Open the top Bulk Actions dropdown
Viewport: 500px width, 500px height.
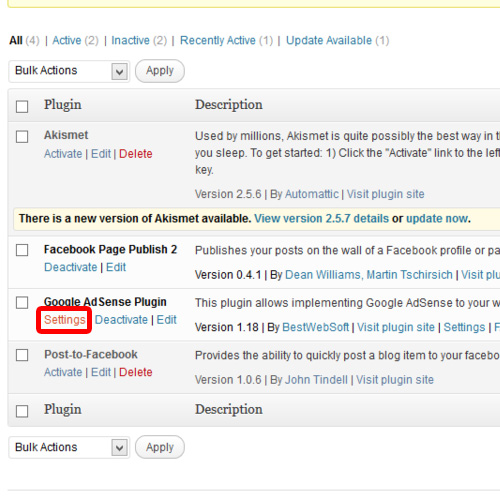point(69,71)
